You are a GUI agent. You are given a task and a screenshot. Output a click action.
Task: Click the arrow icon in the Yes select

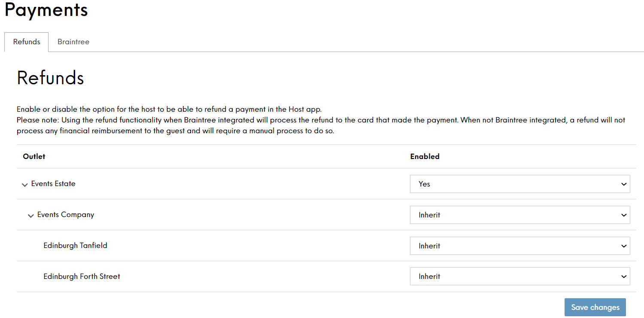tap(624, 184)
